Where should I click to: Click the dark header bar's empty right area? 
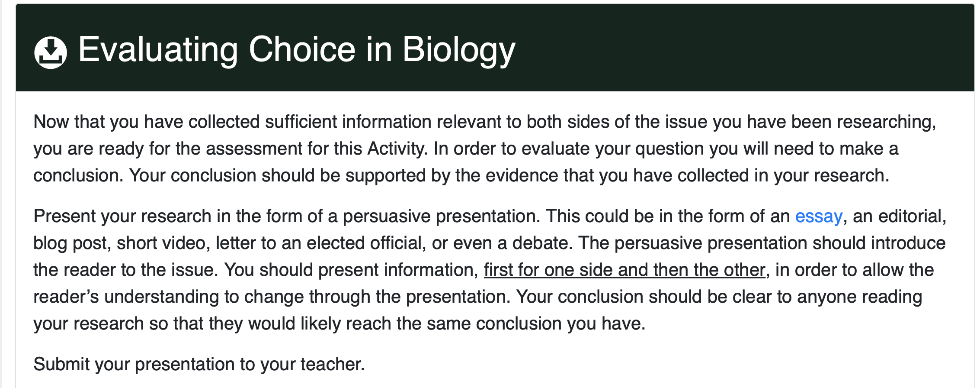744,48
